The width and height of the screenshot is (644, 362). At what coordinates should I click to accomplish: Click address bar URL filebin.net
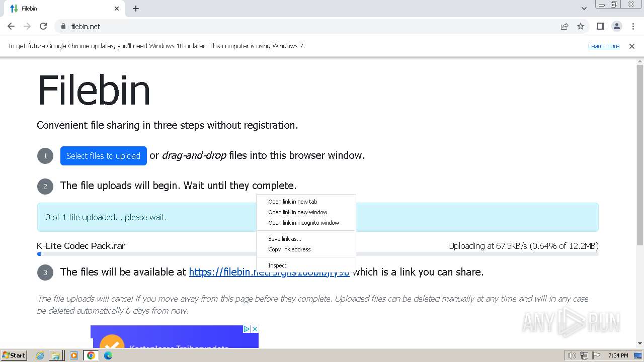click(86, 26)
